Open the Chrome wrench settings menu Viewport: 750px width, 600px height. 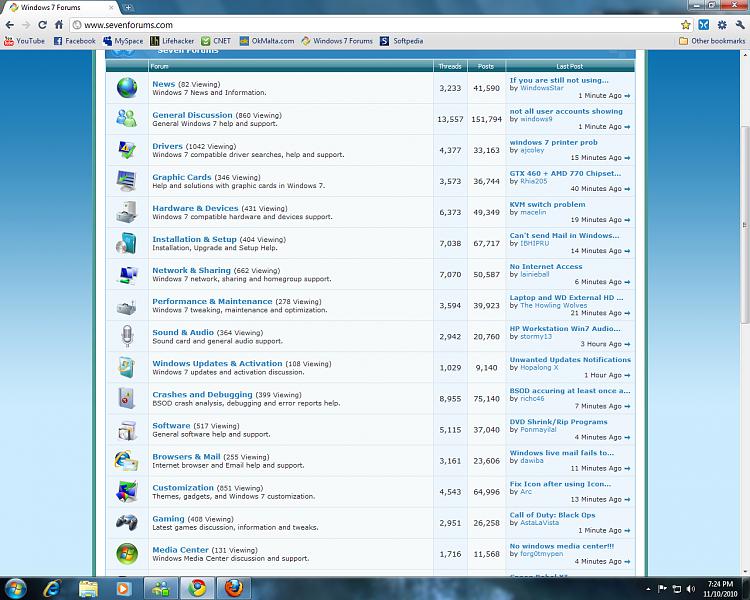(x=739, y=25)
